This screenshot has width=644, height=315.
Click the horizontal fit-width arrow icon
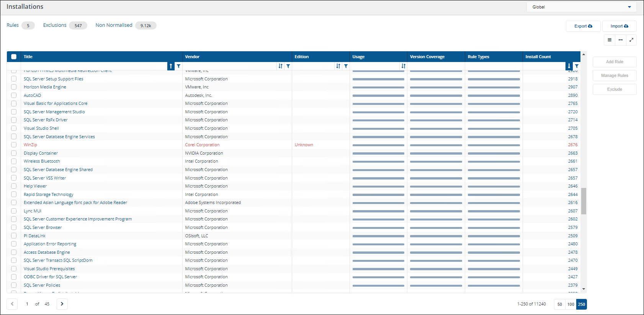click(x=620, y=40)
